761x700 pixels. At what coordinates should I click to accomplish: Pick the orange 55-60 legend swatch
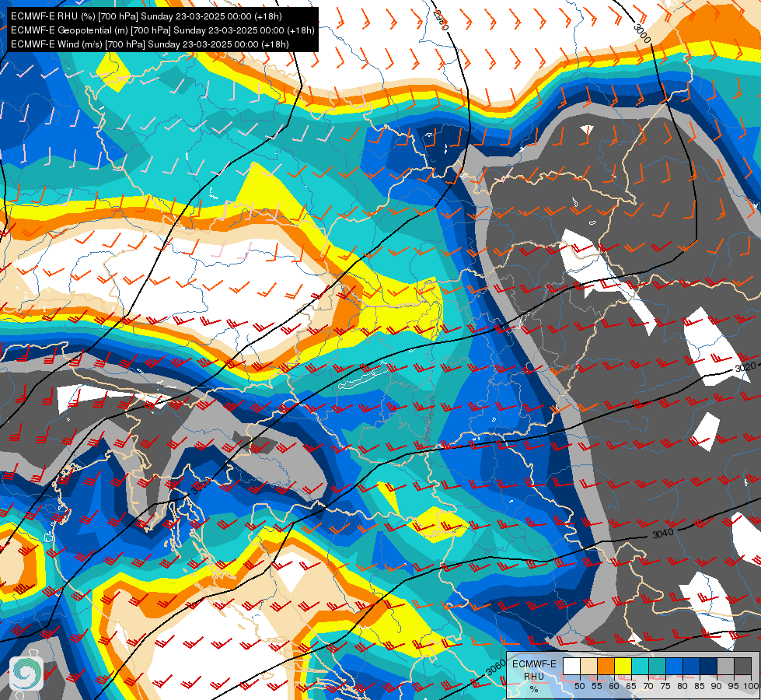tap(606, 666)
